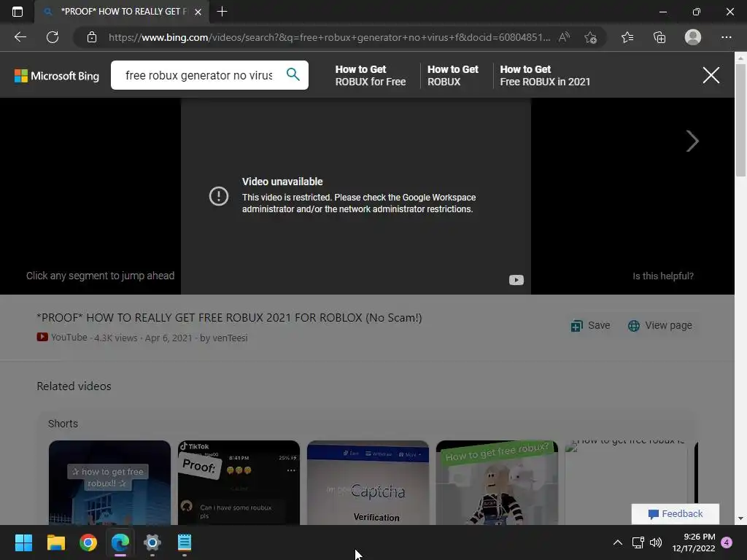Open the clock showing 9:26 PM
Image resolution: width=747 pixels, height=560 pixels.
click(694, 542)
